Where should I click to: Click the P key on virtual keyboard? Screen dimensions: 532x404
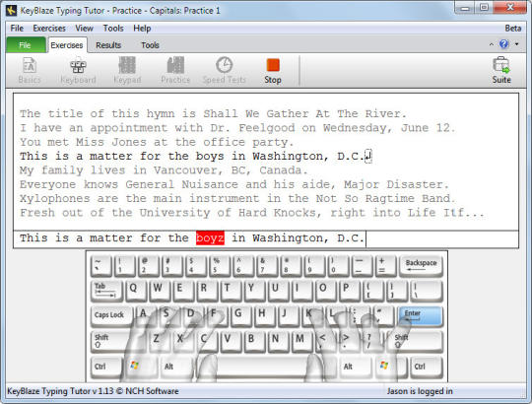pos(350,291)
